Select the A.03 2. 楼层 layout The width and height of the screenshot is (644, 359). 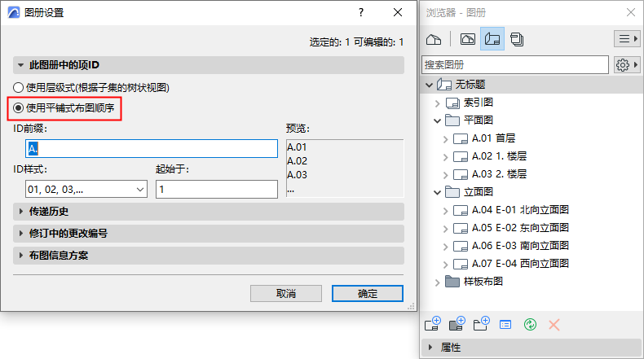pyautogui.click(x=499, y=174)
